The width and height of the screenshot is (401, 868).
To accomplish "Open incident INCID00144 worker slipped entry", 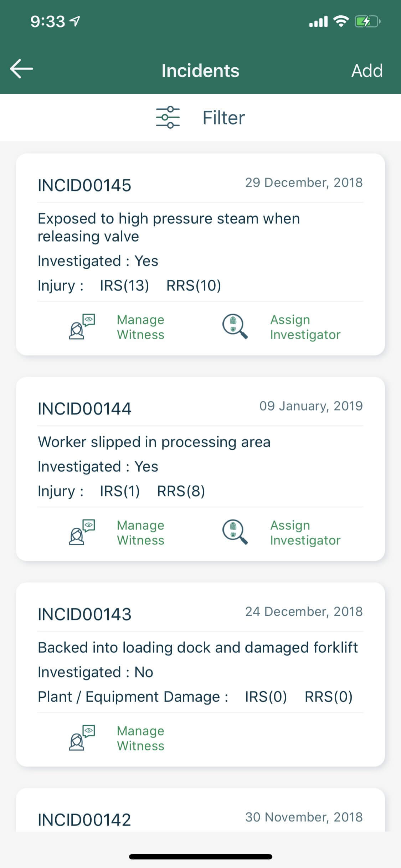I will point(154,442).
